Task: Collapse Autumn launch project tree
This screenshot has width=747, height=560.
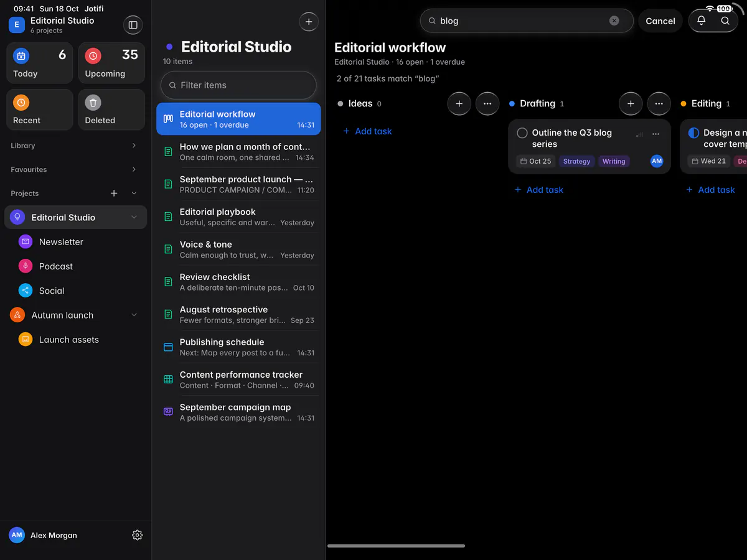Action: click(134, 315)
